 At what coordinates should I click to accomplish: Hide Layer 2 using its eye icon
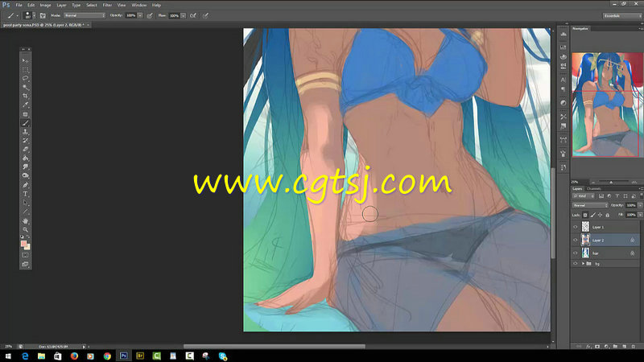point(576,240)
